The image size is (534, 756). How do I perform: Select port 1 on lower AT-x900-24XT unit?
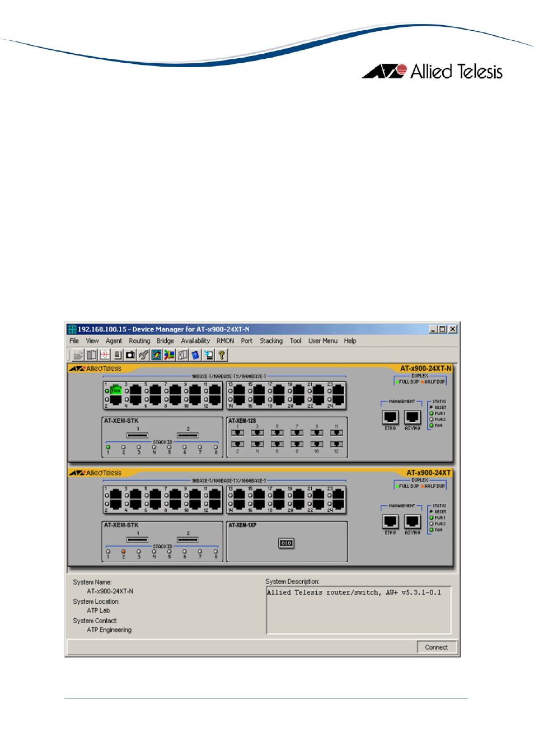pos(116,494)
